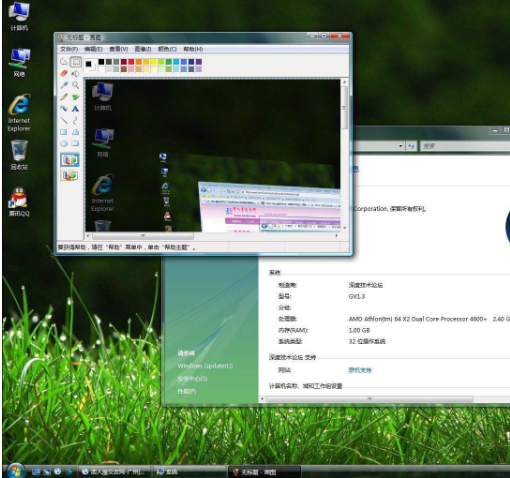The width and height of the screenshot is (510, 478).
Task: Activate the Magnifier tool
Action: tap(76, 85)
